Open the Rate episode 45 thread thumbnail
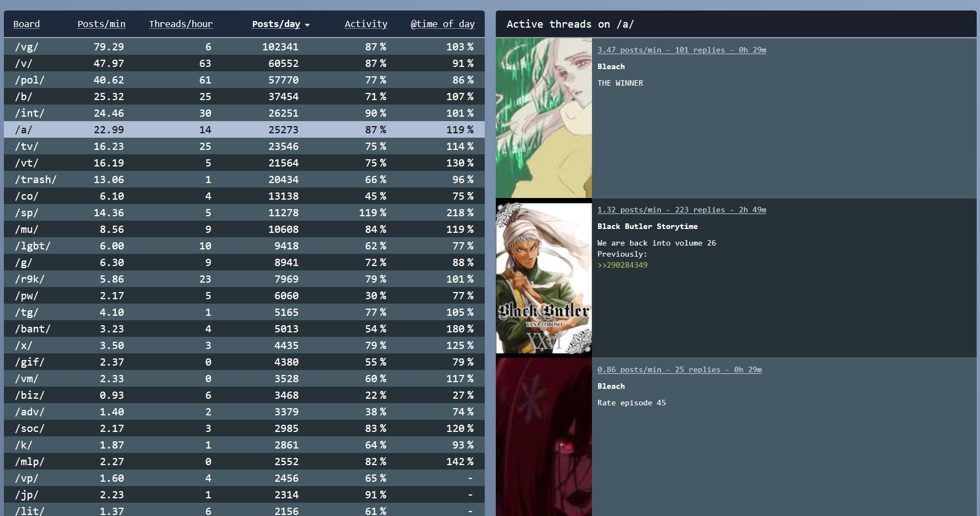This screenshot has height=516, width=980. click(544, 437)
